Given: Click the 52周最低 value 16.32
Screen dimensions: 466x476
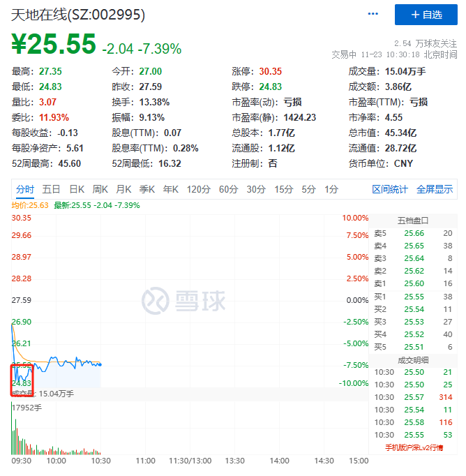Looking at the screenshot, I should pyautogui.click(x=170, y=163).
